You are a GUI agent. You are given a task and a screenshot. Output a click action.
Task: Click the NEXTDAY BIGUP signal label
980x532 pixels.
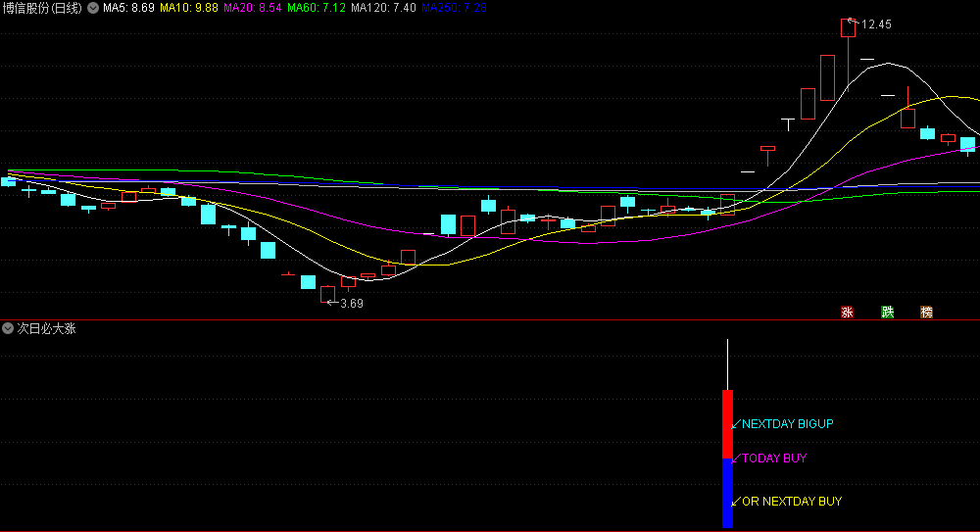coord(788,424)
